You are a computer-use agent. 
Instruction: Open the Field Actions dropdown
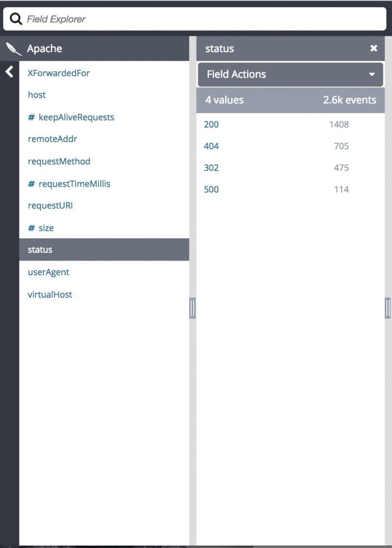tap(290, 74)
